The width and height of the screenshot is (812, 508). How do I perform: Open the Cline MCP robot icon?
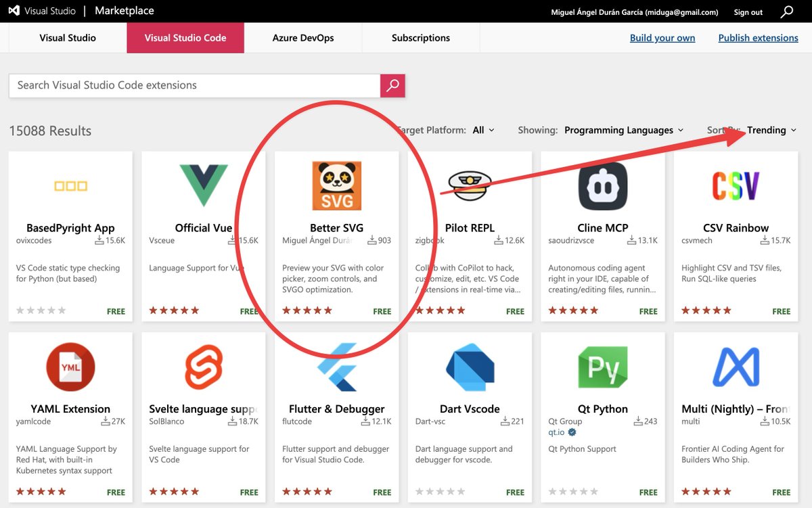coord(603,186)
